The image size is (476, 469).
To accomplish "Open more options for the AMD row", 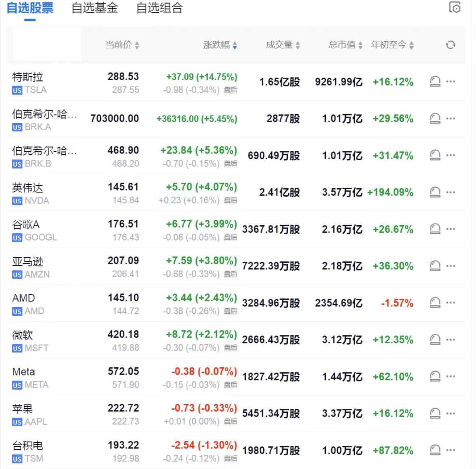I will 451,303.
